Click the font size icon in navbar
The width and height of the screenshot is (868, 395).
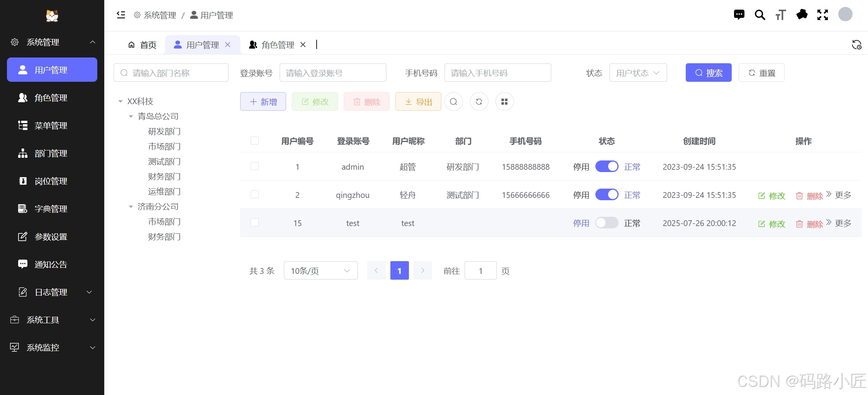point(781,15)
